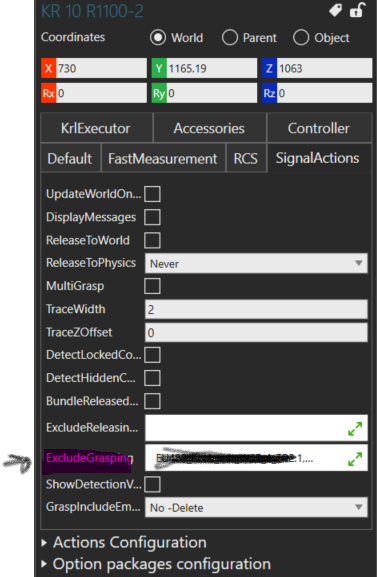This screenshot has height=577, width=377.
Task: Click the Rx rotation field
Action: (x=101, y=93)
